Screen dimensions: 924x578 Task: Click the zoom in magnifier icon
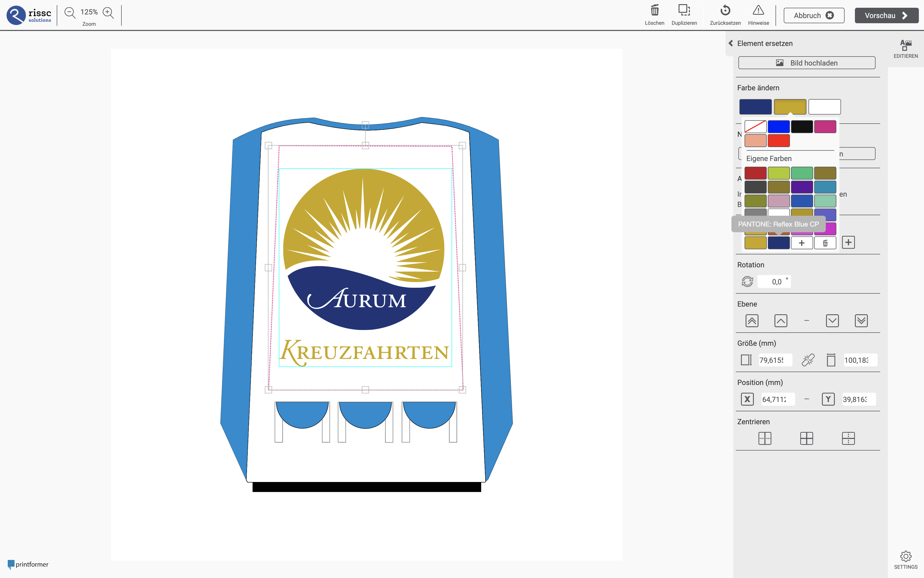109,13
